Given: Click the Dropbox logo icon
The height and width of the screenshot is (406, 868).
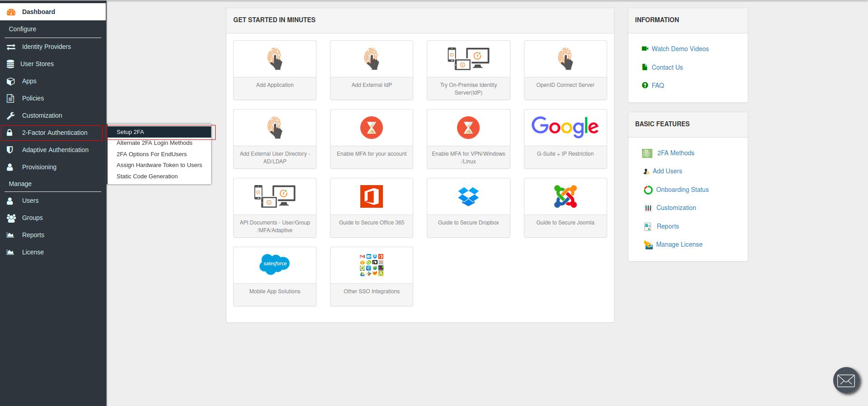Looking at the screenshot, I should coord(468,196).
